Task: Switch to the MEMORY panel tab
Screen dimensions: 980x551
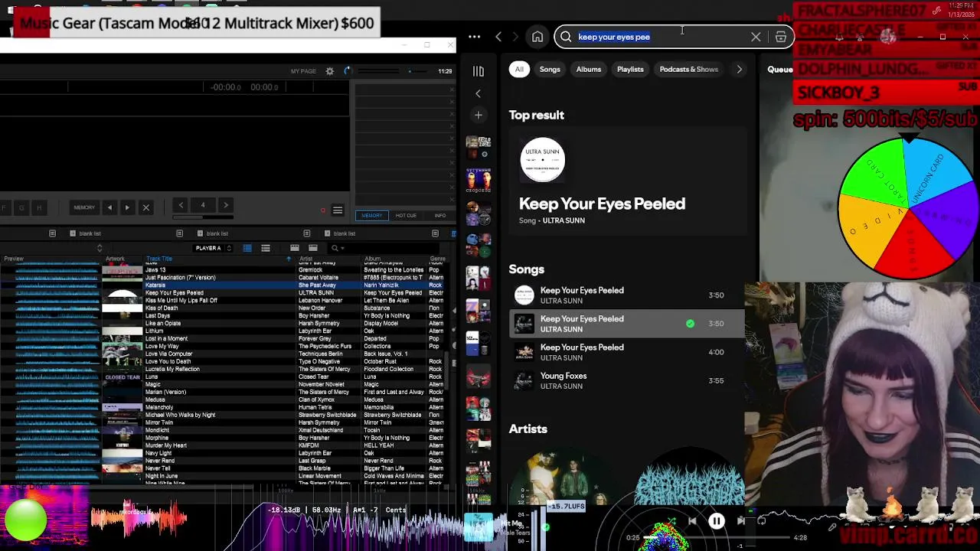Action: point(372,216)
